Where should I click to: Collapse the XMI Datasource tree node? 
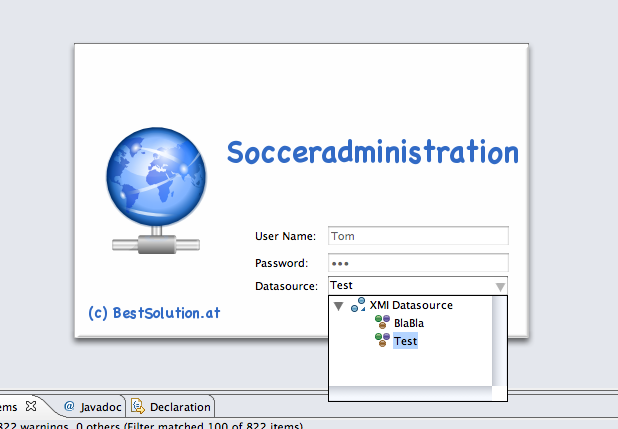coord(339,306)
